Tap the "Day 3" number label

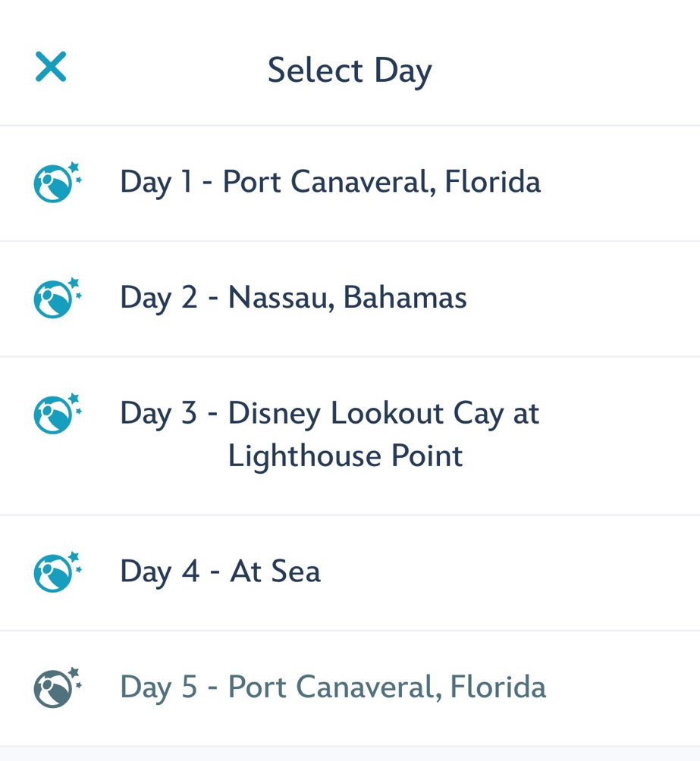coord(159,414)
